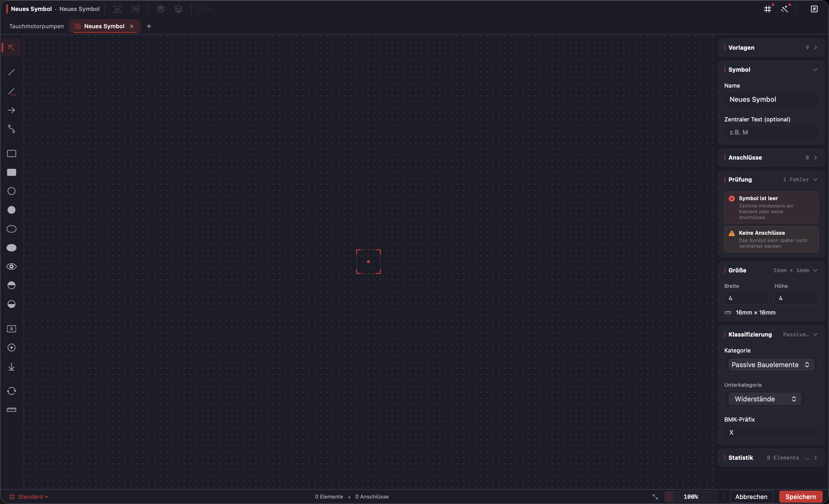This screenshot has width=829, height=504.
Task: Click the 16mm × 16mm size readout
Action: click(x=756, y=312)
